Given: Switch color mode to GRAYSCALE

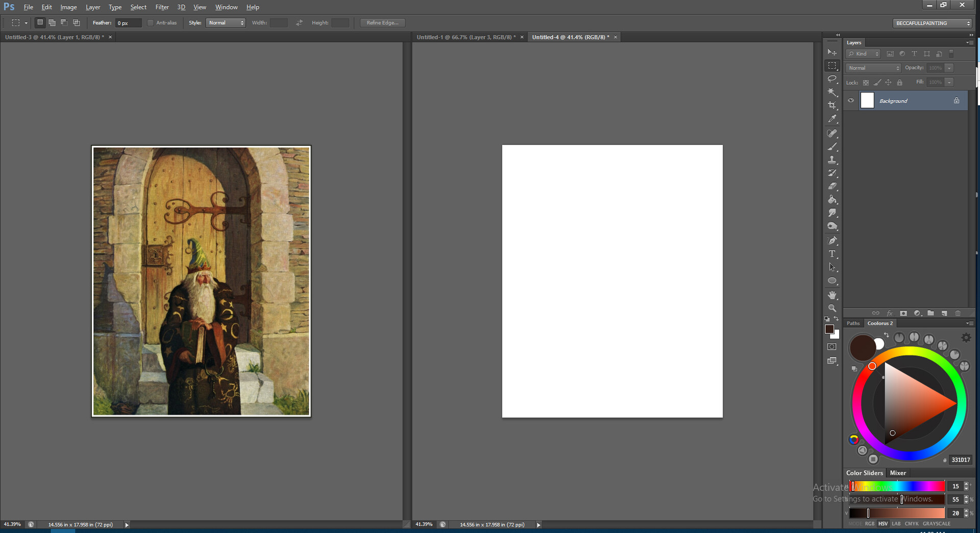Looking at the screenshot, I should (937, 523).
